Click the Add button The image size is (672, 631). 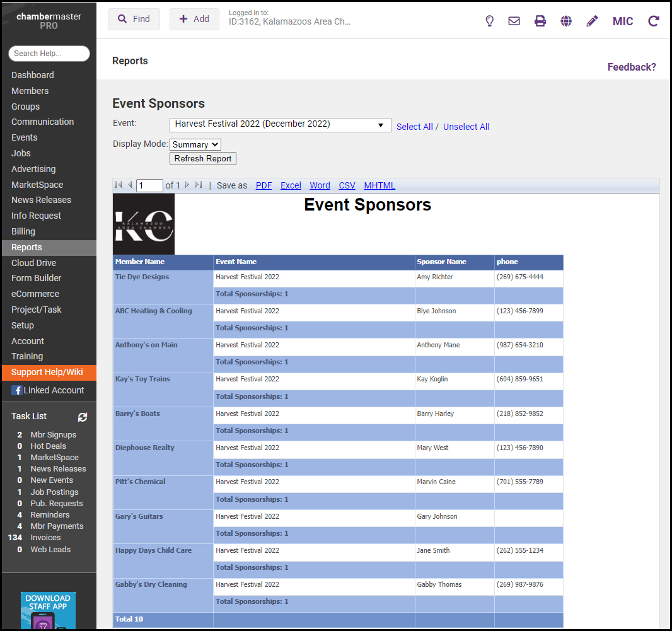(x=194, y=20)
